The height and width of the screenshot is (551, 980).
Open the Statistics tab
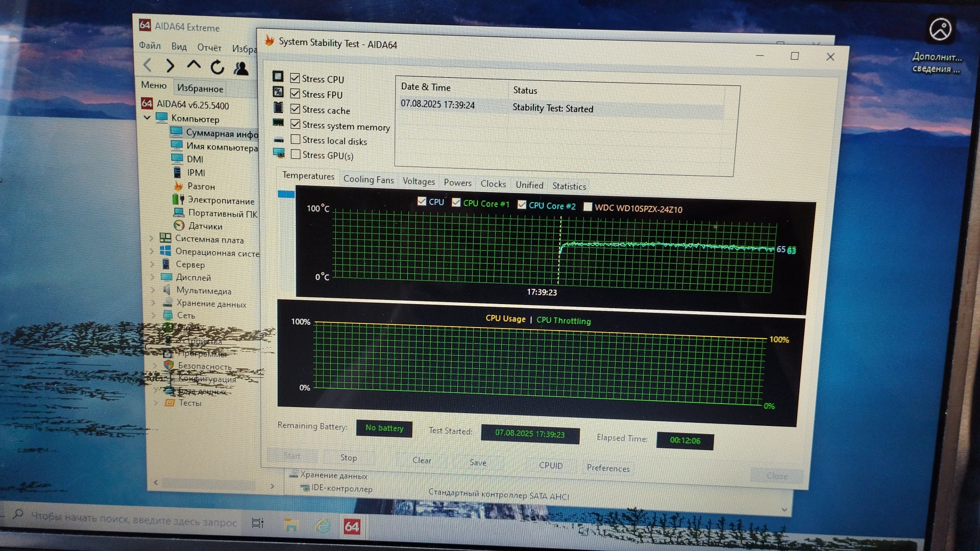569,186
